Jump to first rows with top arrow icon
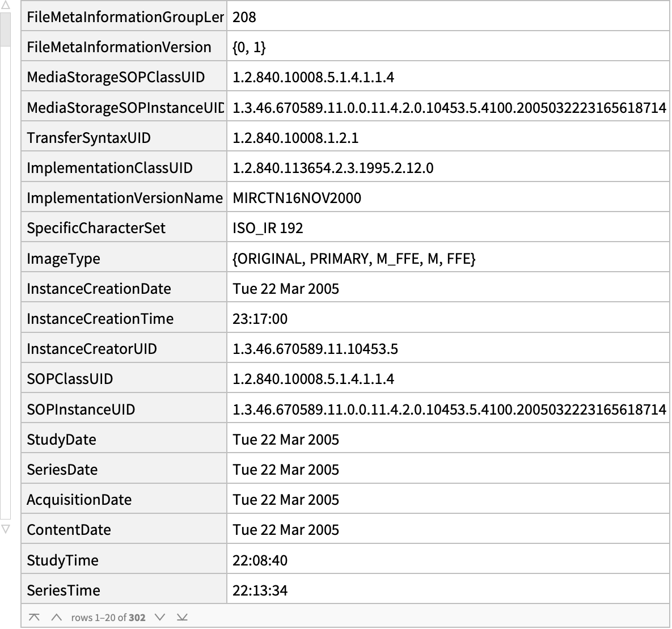Image resolution: width=672 pixels, height=629 pixels. tap(34, 617)
